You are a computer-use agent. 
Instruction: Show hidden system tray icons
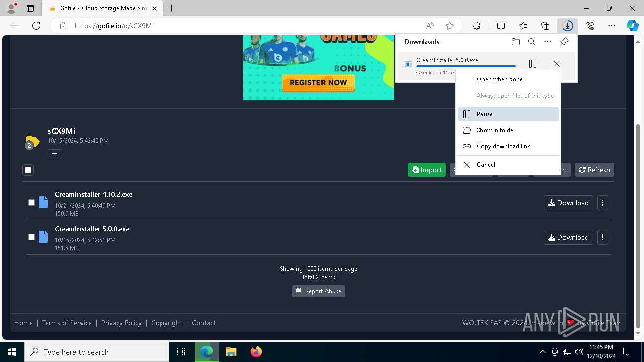point(542,352)
